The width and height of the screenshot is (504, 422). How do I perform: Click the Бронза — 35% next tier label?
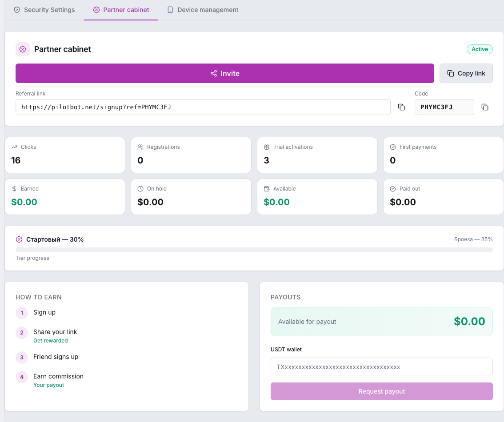click(473, 239)
